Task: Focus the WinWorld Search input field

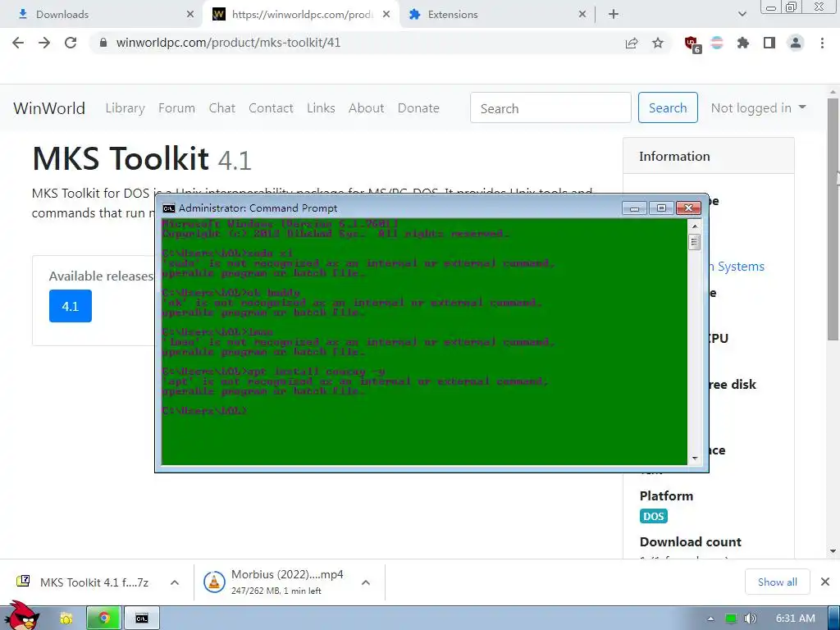Action: (550, 107)
